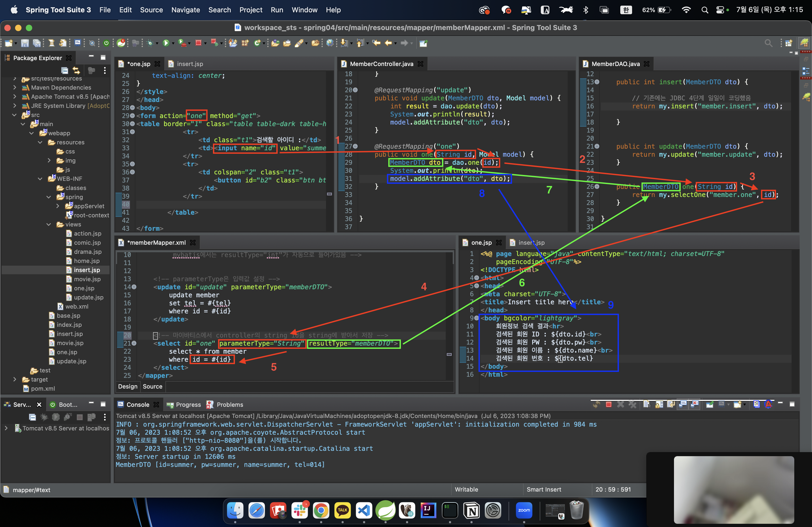Collapse all in Package Explorer
This screenshot has height=527, width=812.
pyautogui.click(x=64, y=71)
